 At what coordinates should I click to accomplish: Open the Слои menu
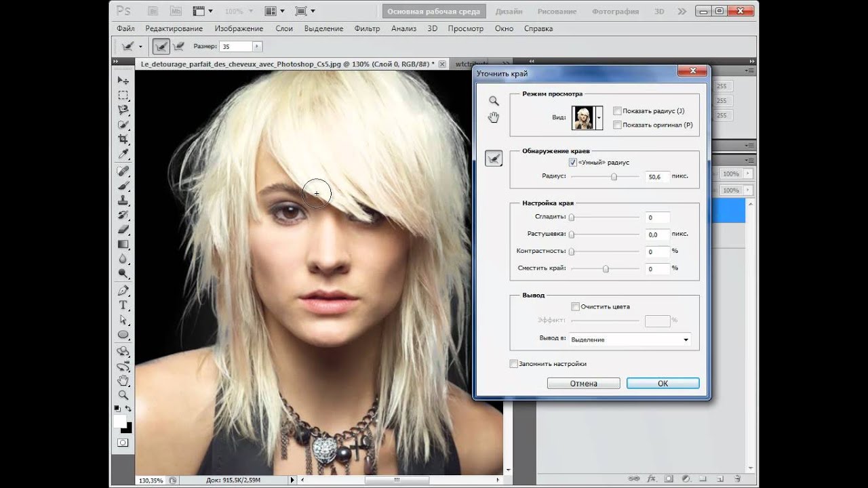pos(284,28)
